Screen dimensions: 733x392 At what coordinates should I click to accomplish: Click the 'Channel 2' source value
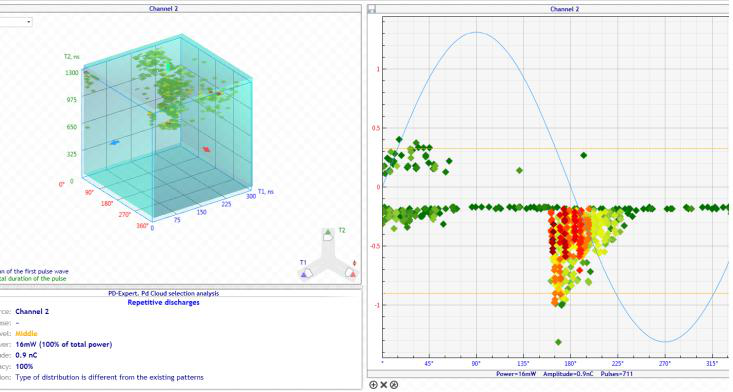(32, 311)
